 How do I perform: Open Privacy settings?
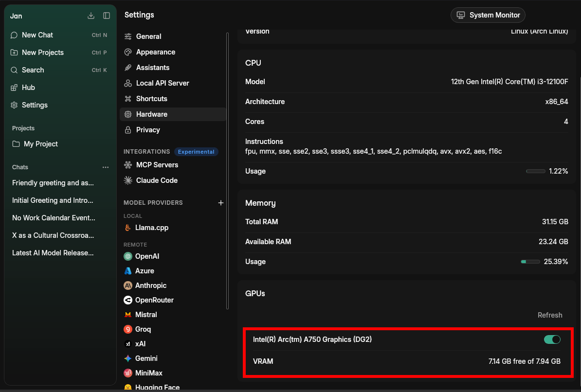click(173, 130)
